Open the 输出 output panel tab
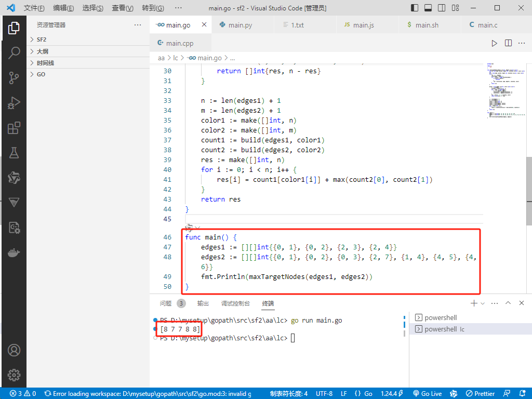Image resolution: width=532 pixels, height=399 pixels. 203,303
